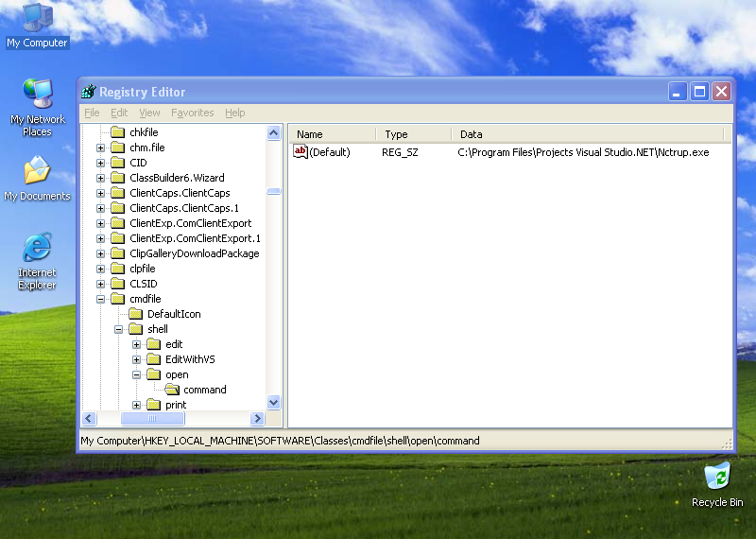The height and width of the screenshot is (539, 756).
Task: Expand the EditWithVS key
Action: click(x=137, y=359)
